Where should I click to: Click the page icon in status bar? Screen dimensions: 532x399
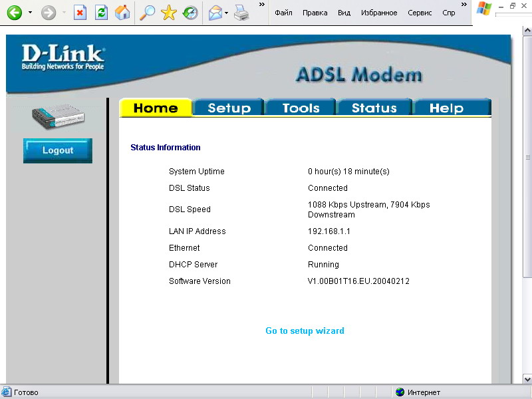(x=7, y=392)
